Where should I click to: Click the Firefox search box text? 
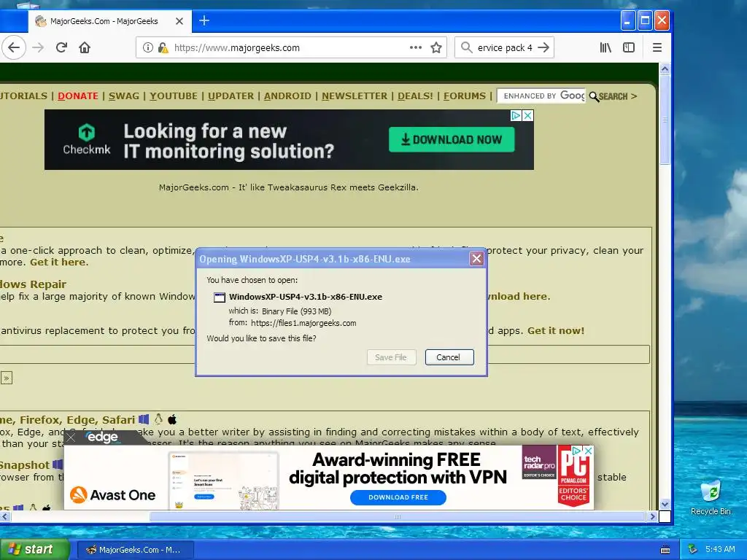click(505, 47)
